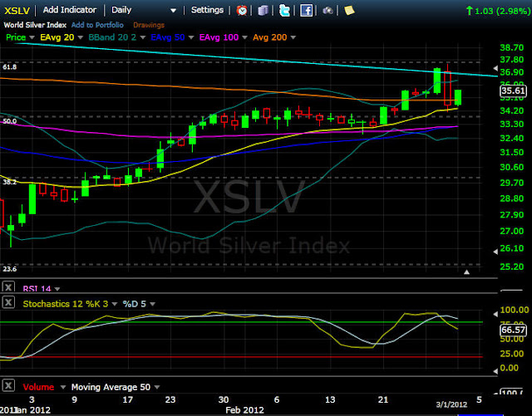Click left-arrow marker beside 36.90 on price axis

click(x=495, y=68)
